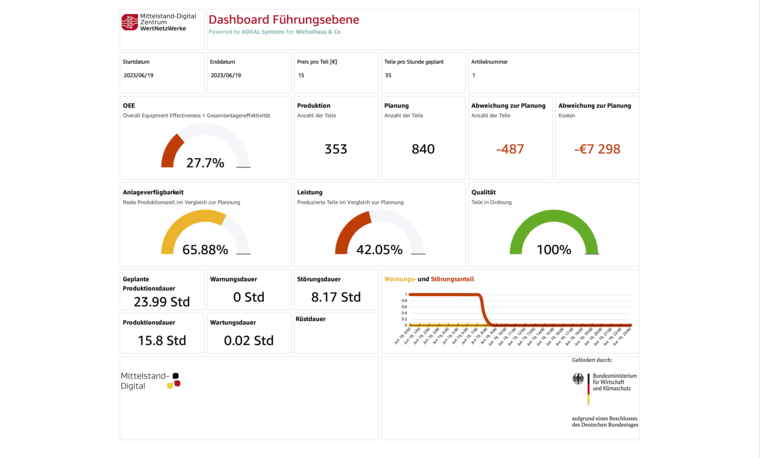Click the 'Gefördert durch:' text
Viewport: 760px width, 458px height.
tap(592, 360)
